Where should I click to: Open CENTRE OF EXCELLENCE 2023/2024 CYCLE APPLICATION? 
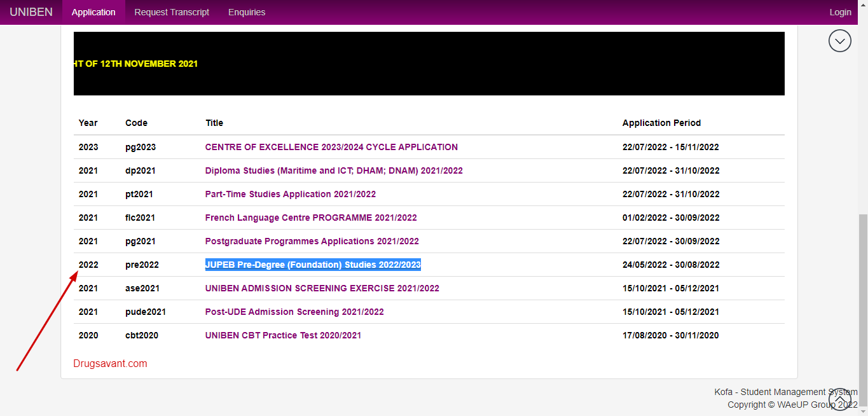331,147
